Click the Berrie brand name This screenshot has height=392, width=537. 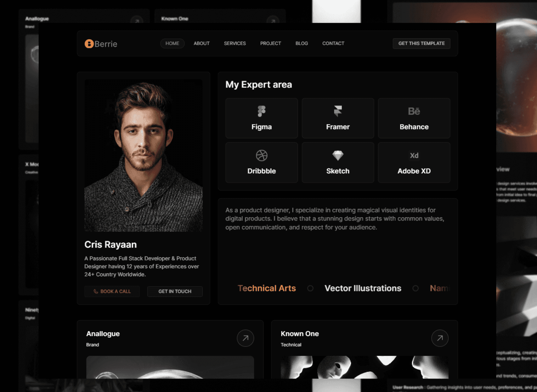pyautogui.click(x=106, y=44)
